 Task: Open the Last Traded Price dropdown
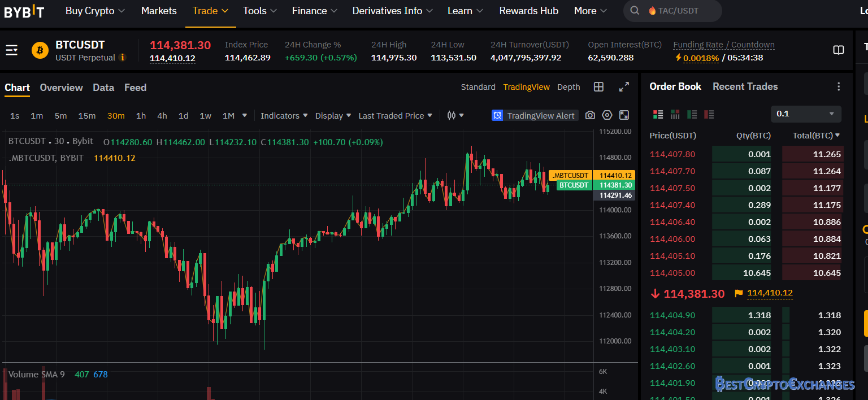(x=396, y=116)
